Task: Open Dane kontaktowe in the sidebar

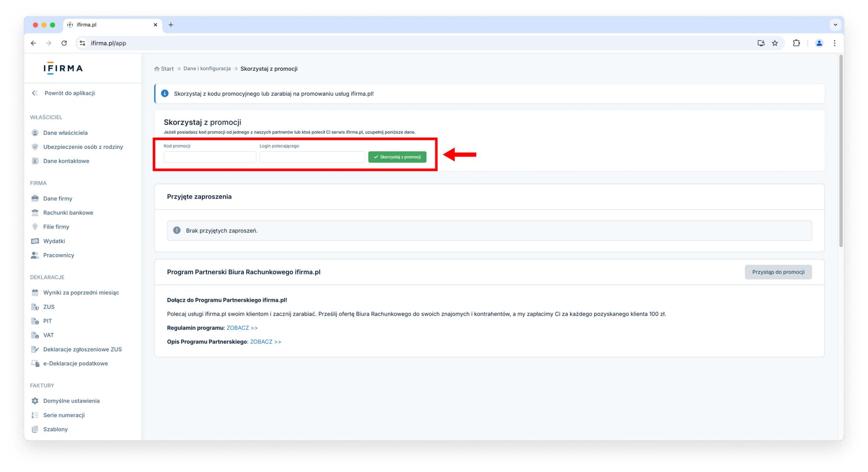Action: [66, 161]
